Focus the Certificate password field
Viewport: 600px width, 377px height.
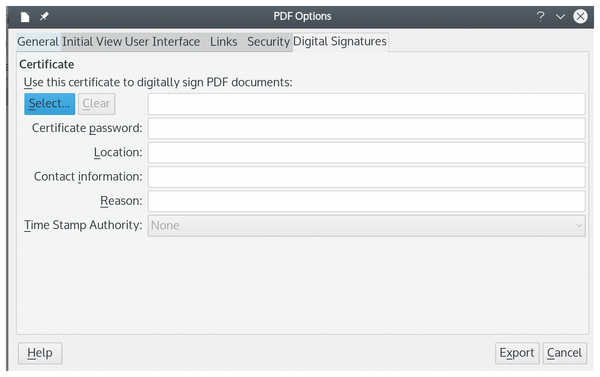coord(366,128)
